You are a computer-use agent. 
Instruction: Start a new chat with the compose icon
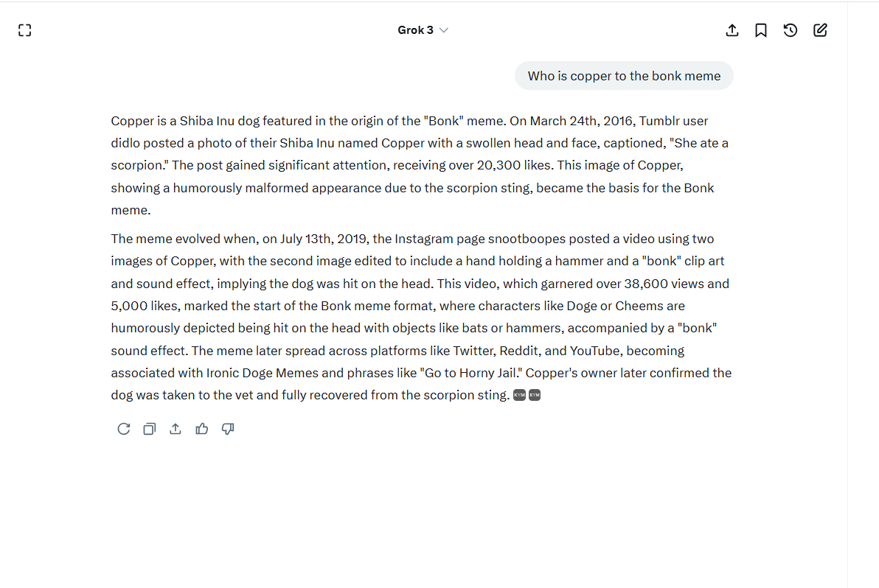(820, 30)
